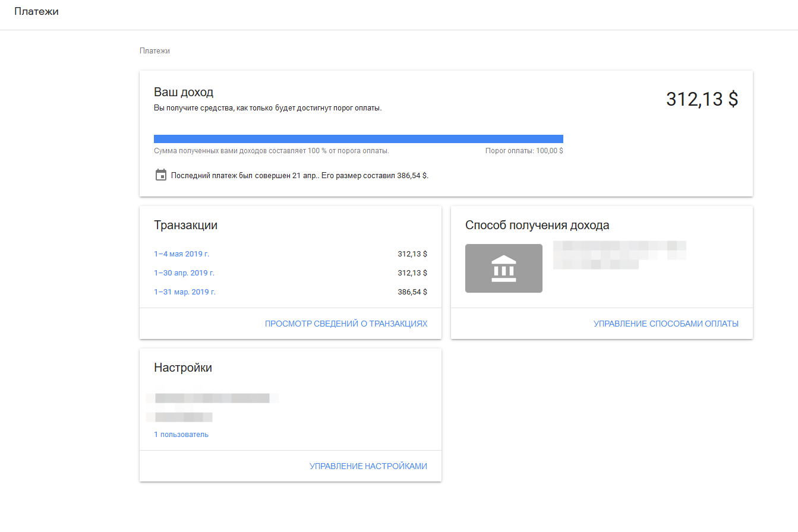This screenshot has height=532, width=798.
Task: Click the Настройки card heading
Action: 183,368
